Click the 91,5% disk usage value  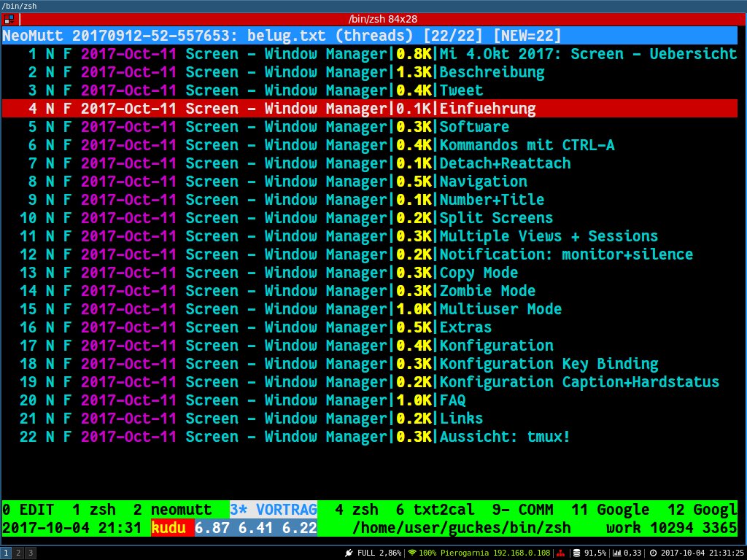pos(595,553)
